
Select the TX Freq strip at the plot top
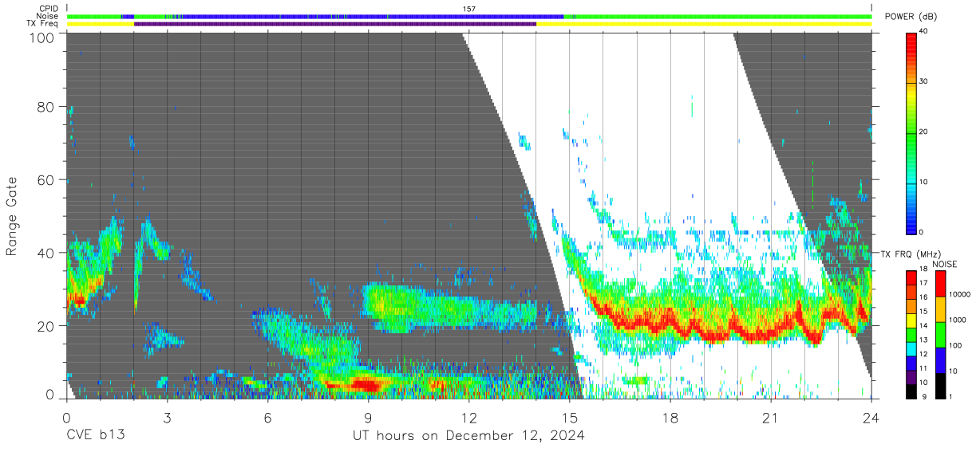point(469,24)
